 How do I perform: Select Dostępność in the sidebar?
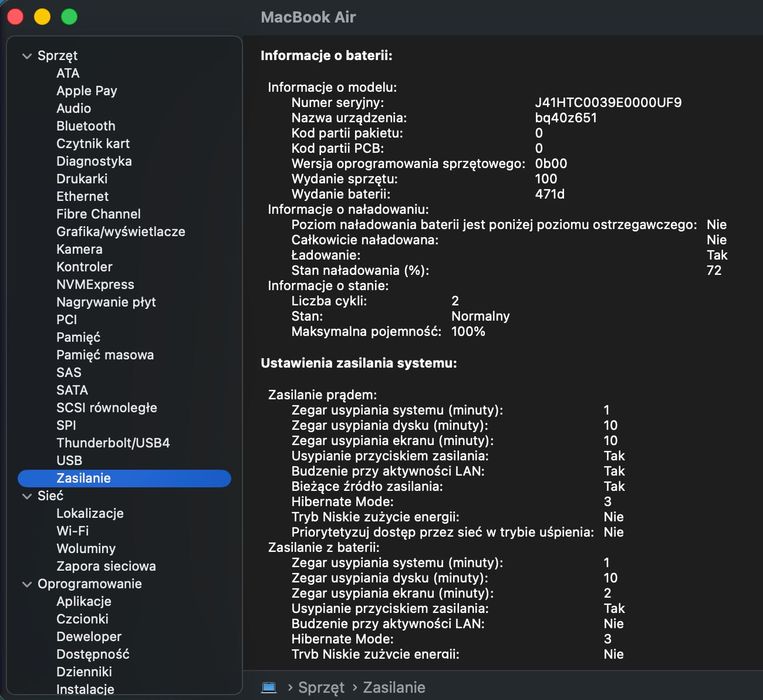(x=93, y=654)
